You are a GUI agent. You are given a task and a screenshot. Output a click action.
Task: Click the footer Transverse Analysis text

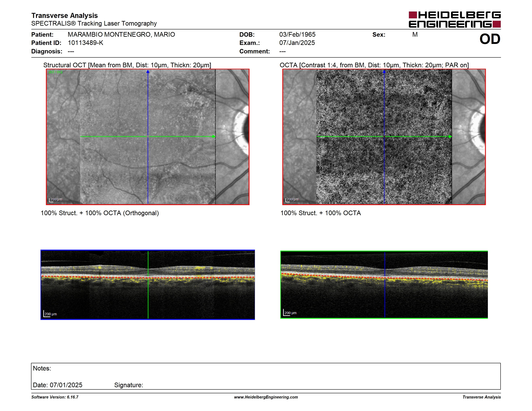coord(482,397)
